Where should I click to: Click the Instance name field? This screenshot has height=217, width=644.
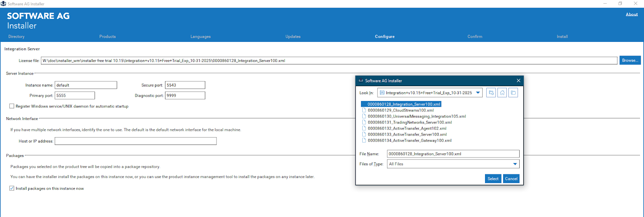click(x=86, y=85)
